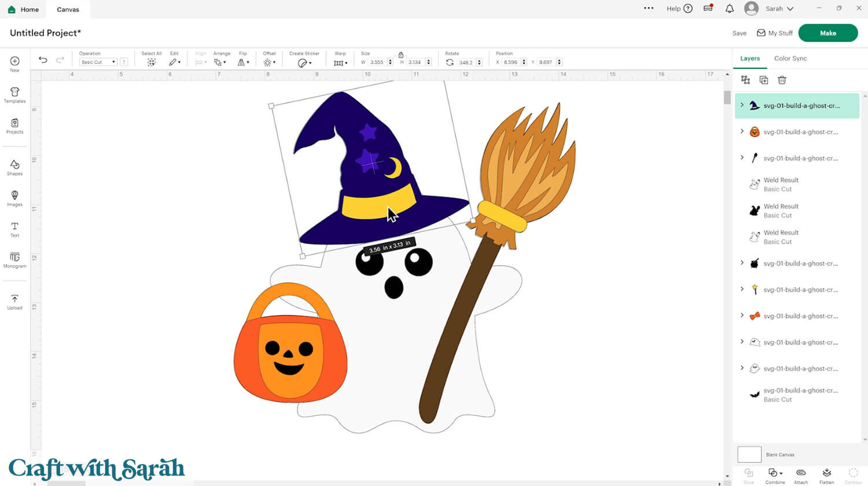868x486 pixels.
Task: Switch to the Color Sync tab
Action: click(x=790, y=58)
